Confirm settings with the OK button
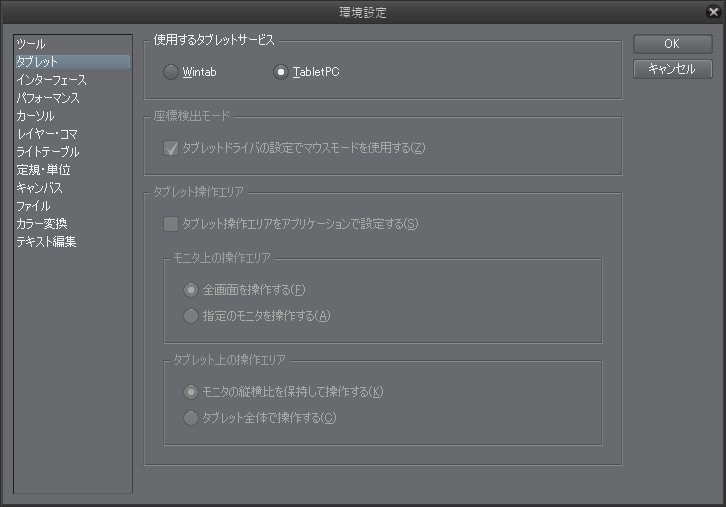Screen dimensions: 726x507 point(672,44)
